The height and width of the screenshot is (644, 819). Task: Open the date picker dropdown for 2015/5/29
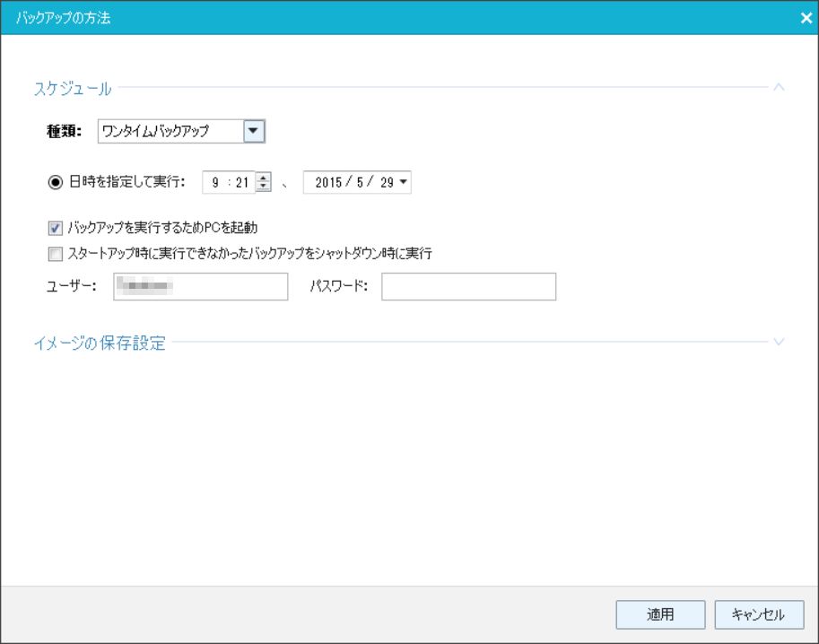tap(404, 182)
